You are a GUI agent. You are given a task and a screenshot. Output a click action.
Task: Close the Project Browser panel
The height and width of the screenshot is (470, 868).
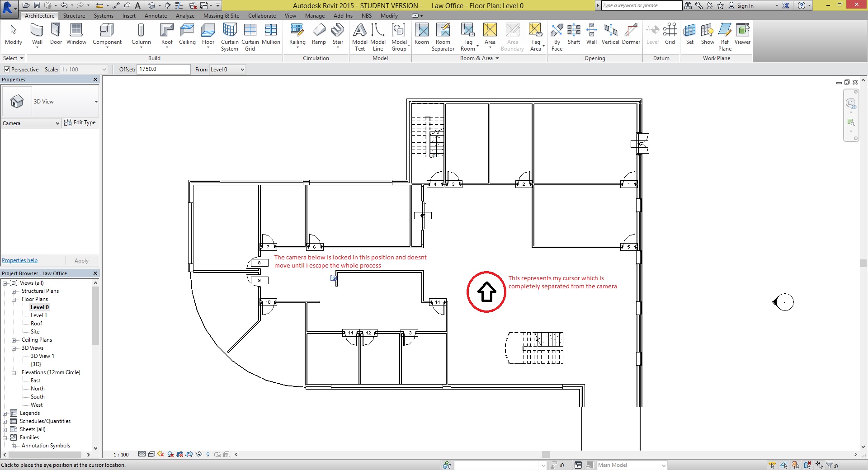coord(95,273)
